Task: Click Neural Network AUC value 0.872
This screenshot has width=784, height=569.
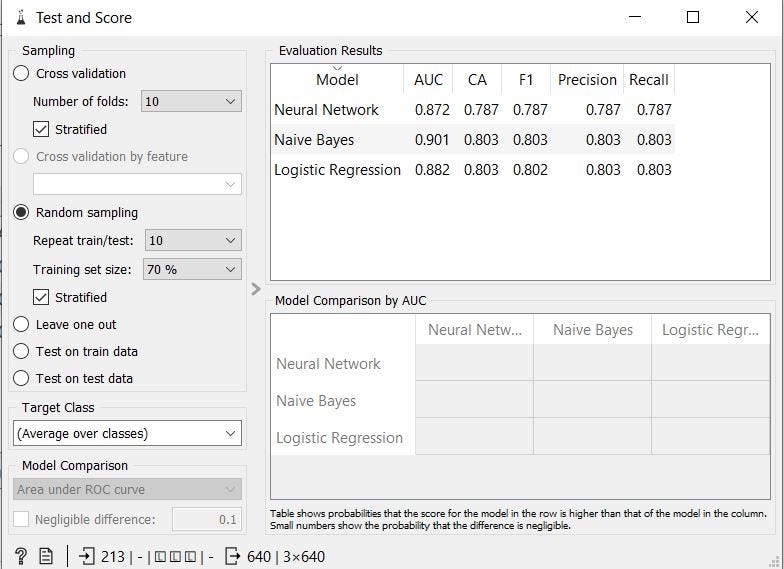Action: pyautogui.click(x=432, y=110)
